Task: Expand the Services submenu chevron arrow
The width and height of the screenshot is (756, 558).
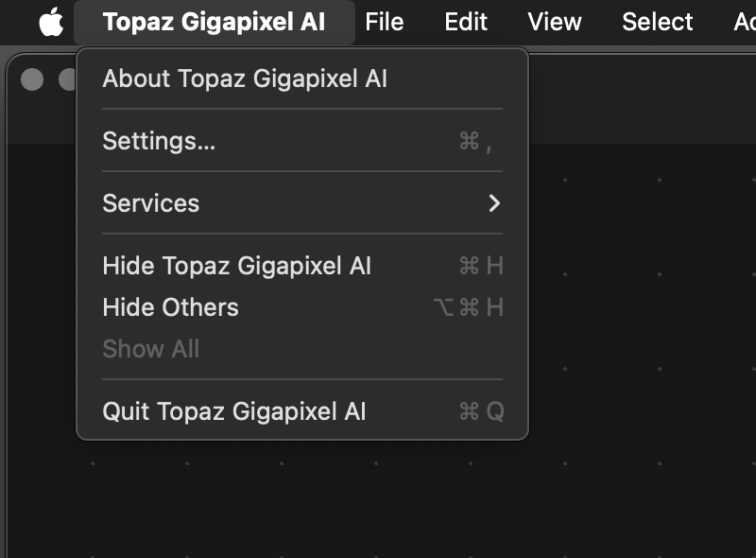Action: [x=493, y=203]
